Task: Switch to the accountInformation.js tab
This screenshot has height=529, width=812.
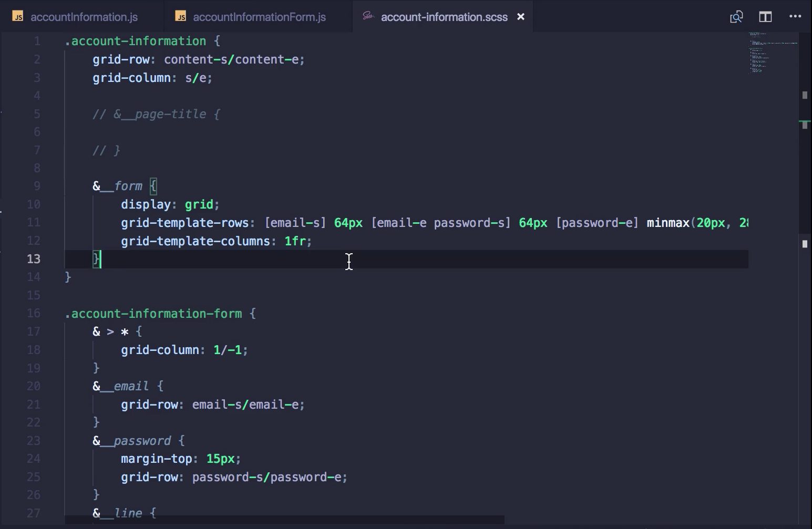Action: coord(84,16)
